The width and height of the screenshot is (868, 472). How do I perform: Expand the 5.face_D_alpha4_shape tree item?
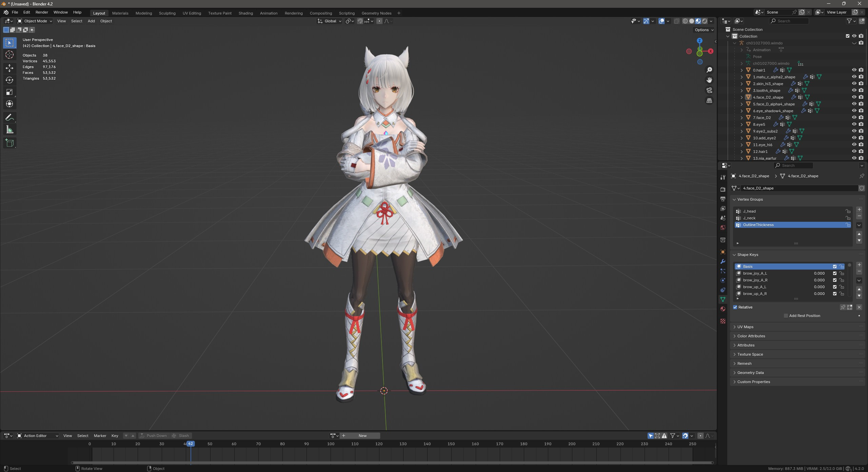tap(742, 104)
